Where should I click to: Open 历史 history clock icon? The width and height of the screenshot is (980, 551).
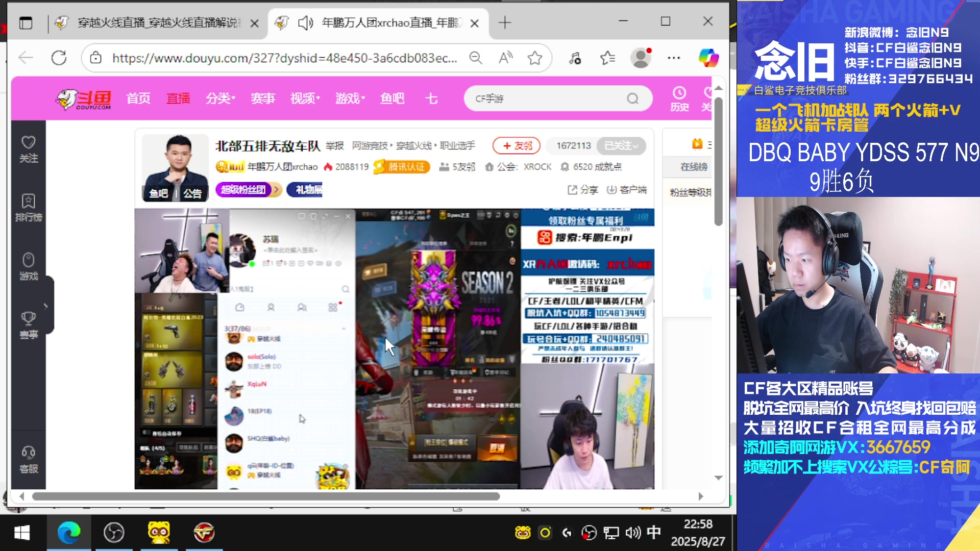click(679, 98)
